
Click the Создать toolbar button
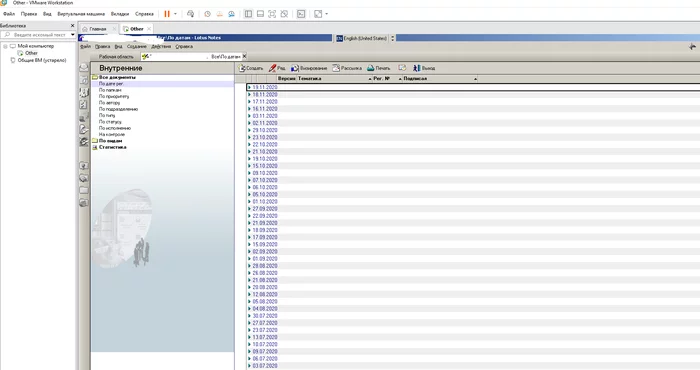pos(250,68)
